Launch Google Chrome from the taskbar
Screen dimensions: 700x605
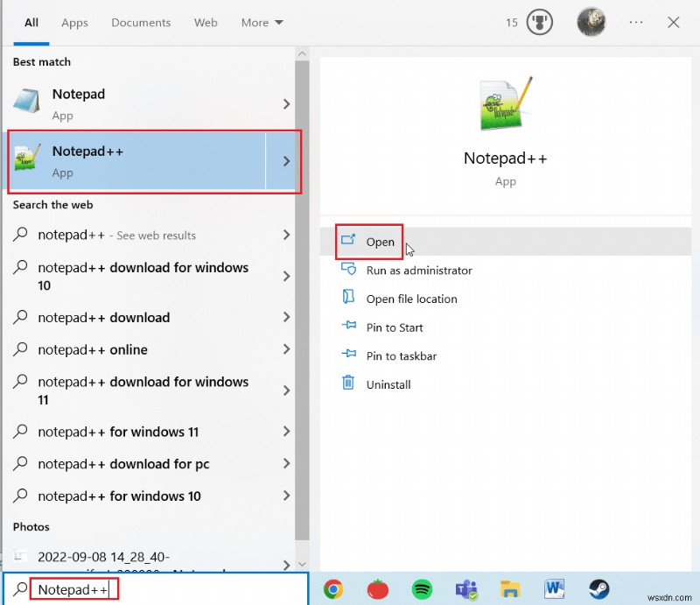tap(333, 589)
